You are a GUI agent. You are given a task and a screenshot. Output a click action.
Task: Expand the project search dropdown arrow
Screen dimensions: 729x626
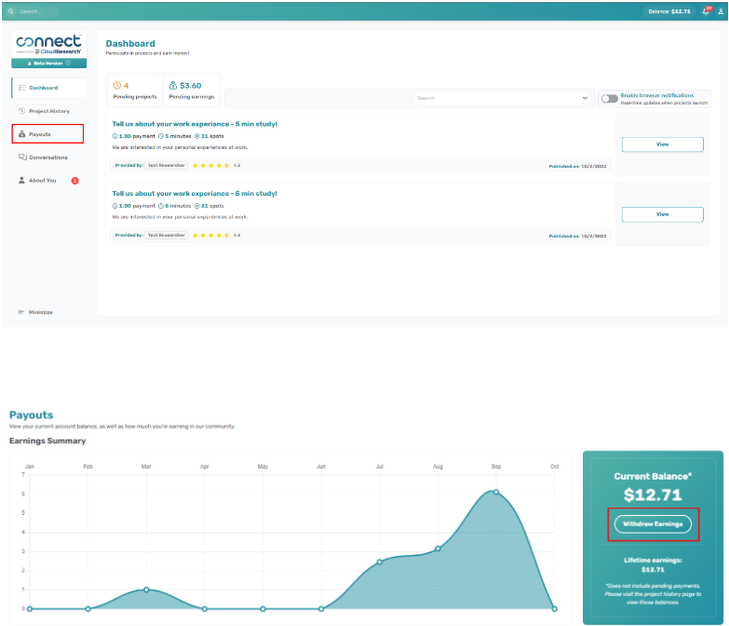[585, 98]
